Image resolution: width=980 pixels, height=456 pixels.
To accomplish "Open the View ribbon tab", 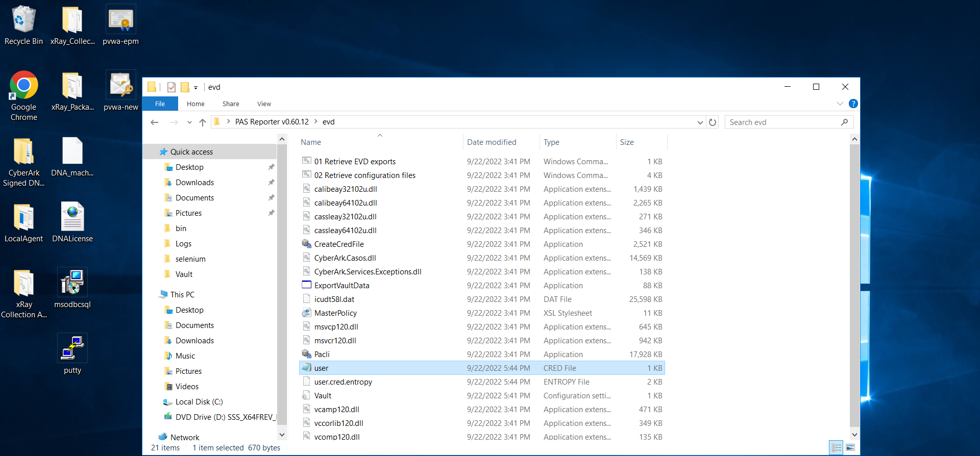I will (x=264, y=104).
